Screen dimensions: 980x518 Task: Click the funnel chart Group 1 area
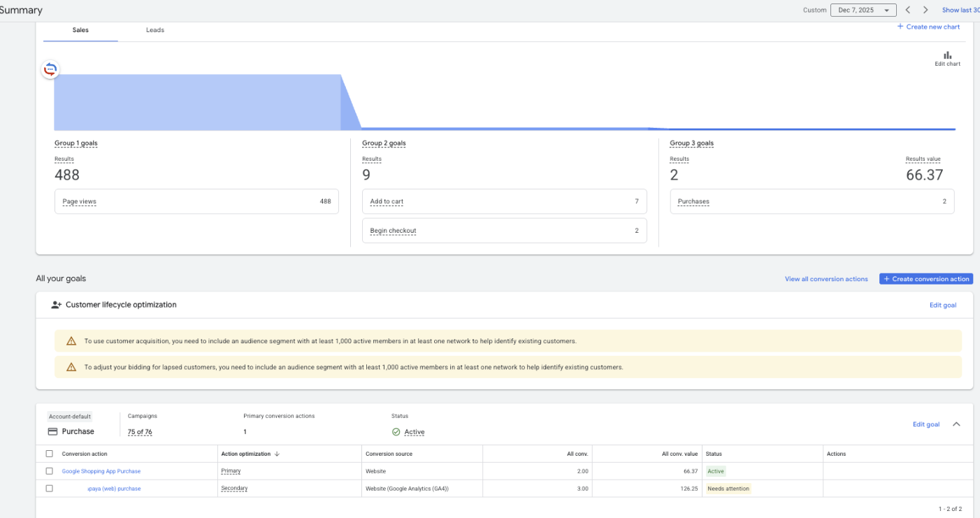196,102
